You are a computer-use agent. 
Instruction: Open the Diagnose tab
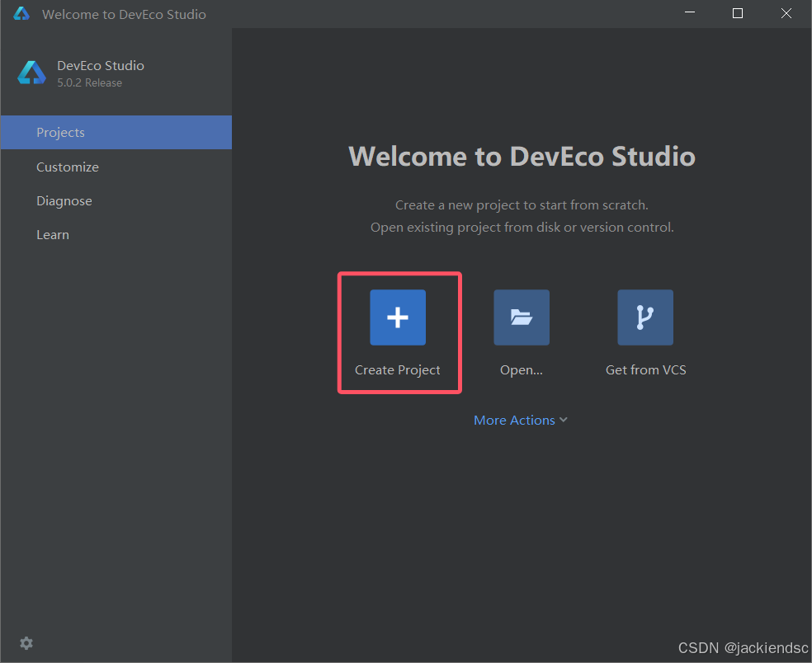116,201
